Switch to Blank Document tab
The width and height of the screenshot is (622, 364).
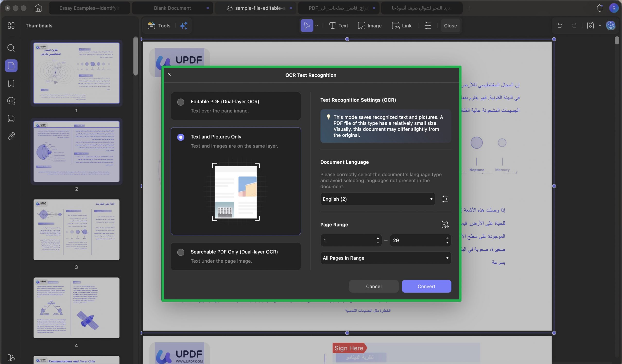[x=172, y=8]
